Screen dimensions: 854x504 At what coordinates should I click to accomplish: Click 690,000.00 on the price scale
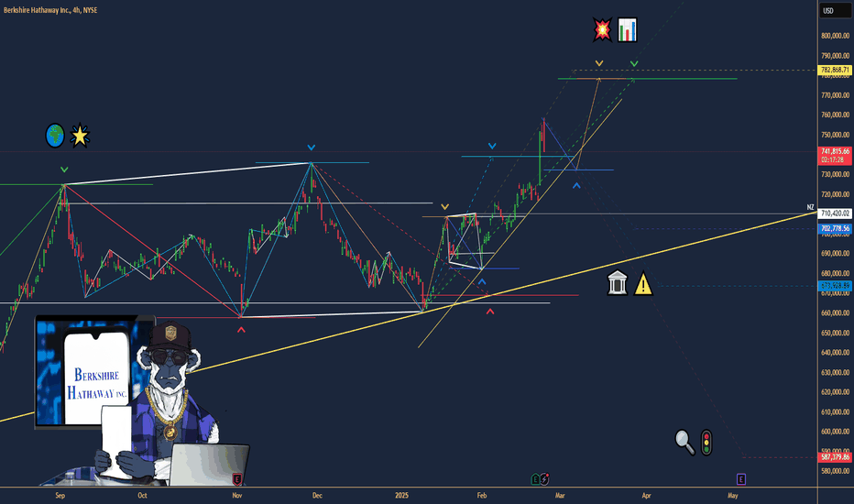point(835,254)
